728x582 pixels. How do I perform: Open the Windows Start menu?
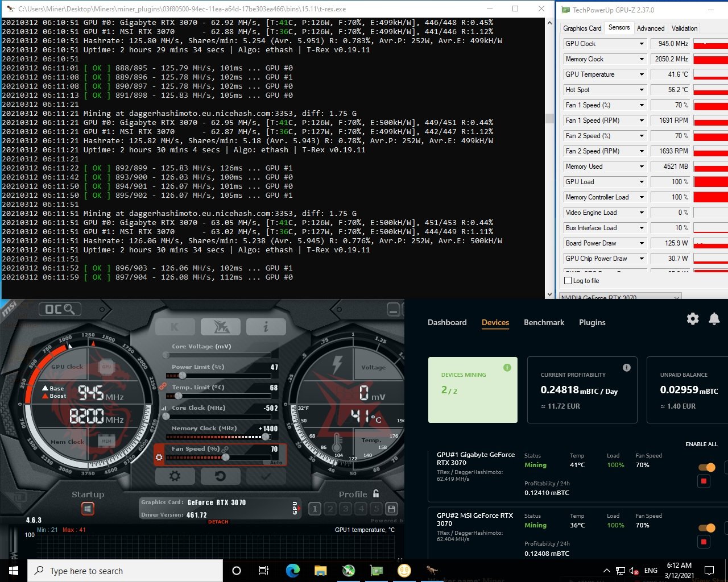pos(14,571)
